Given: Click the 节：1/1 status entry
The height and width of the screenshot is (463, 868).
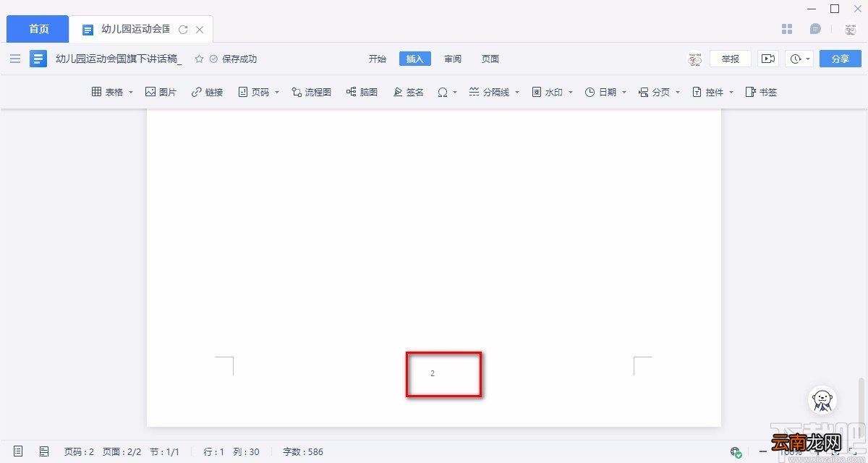Looking at the screenshot, I should (164, 451).
